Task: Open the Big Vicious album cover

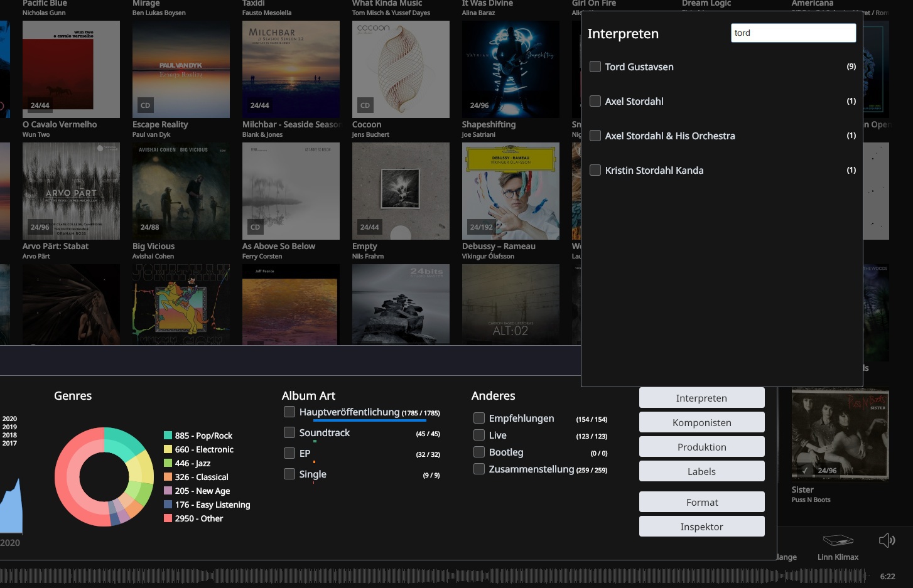Action: [x=181, y=191]
